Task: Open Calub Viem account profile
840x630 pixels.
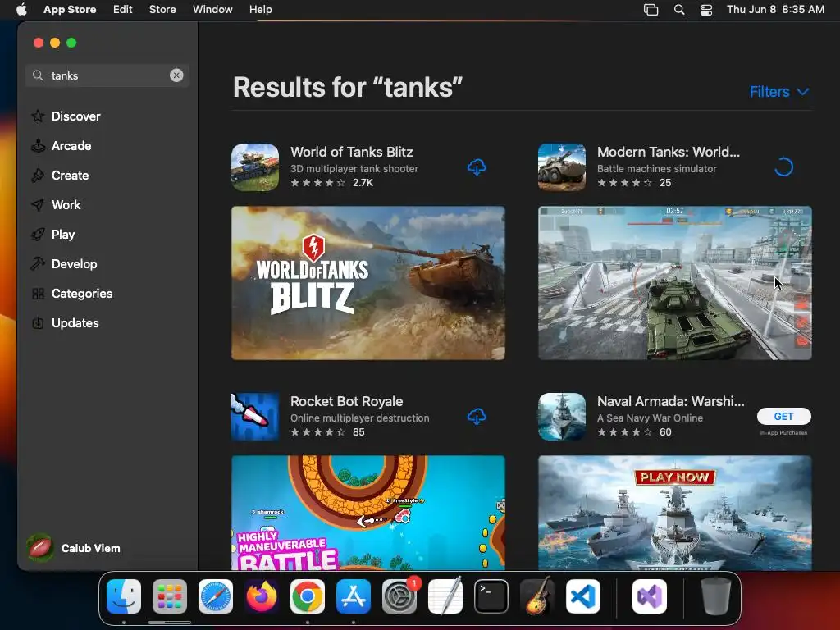Action: point(74,548)
